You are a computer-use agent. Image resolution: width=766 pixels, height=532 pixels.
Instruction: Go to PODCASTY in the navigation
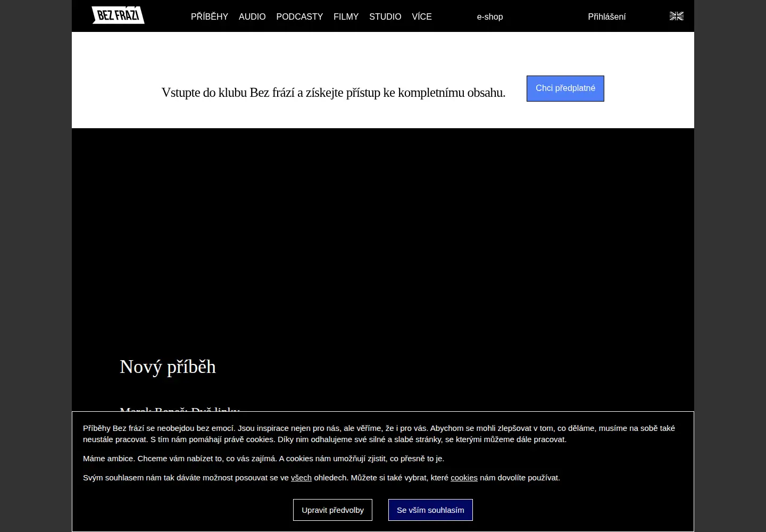[299, 16]
